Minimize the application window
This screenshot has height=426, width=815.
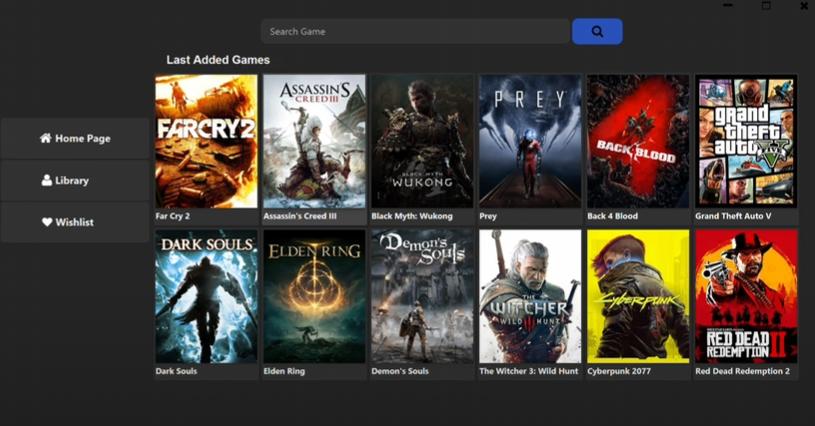(728, 6)
